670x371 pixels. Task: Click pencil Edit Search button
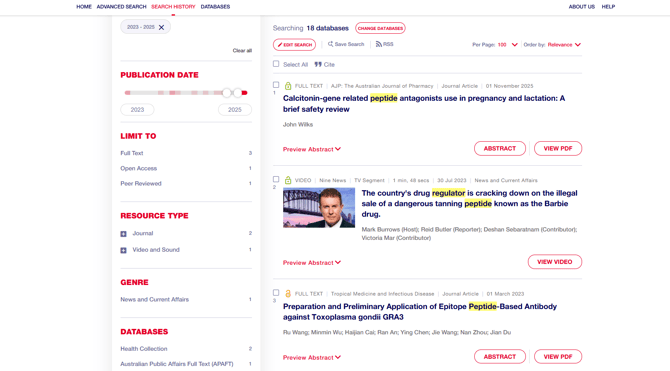(x=294, y=44)
